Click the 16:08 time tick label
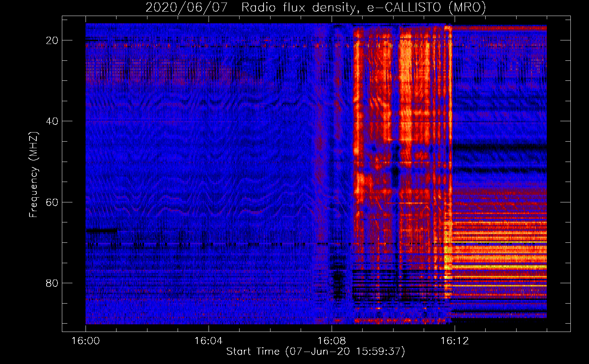Screen dimensions: 589x364 pos(331,341)
